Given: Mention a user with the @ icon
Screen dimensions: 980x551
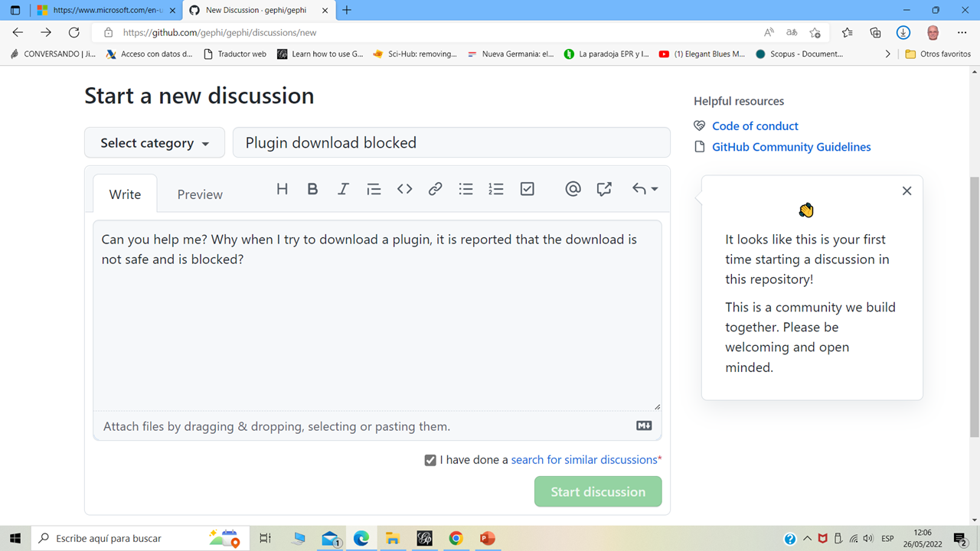Looking at the screenshot, I should [x=573, y=188].
